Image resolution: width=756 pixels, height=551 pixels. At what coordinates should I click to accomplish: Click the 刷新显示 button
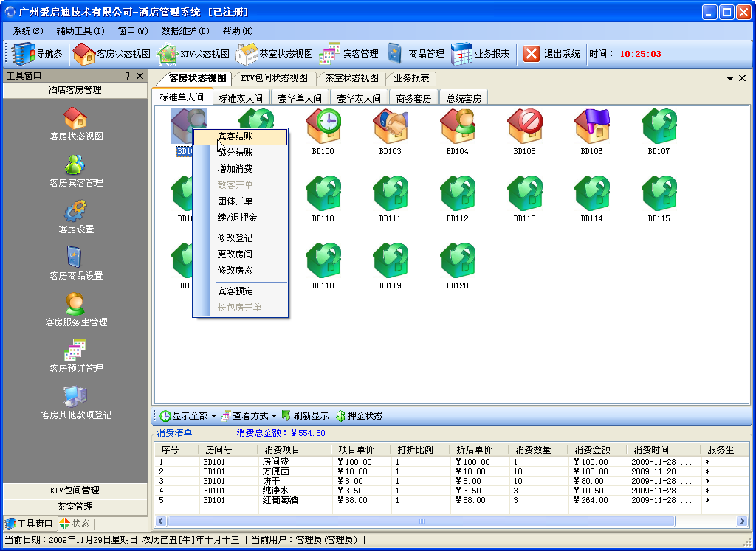305,416
